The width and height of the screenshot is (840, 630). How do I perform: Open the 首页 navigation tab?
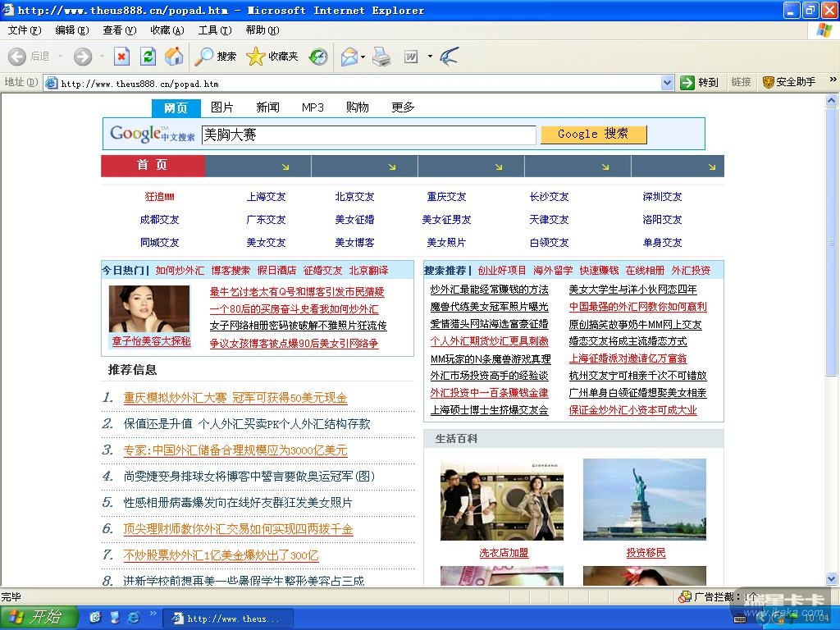(153, 166)
